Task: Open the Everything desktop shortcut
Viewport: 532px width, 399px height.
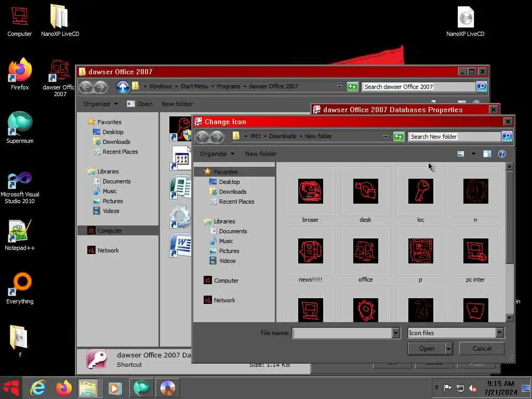Action: point(20,288)
